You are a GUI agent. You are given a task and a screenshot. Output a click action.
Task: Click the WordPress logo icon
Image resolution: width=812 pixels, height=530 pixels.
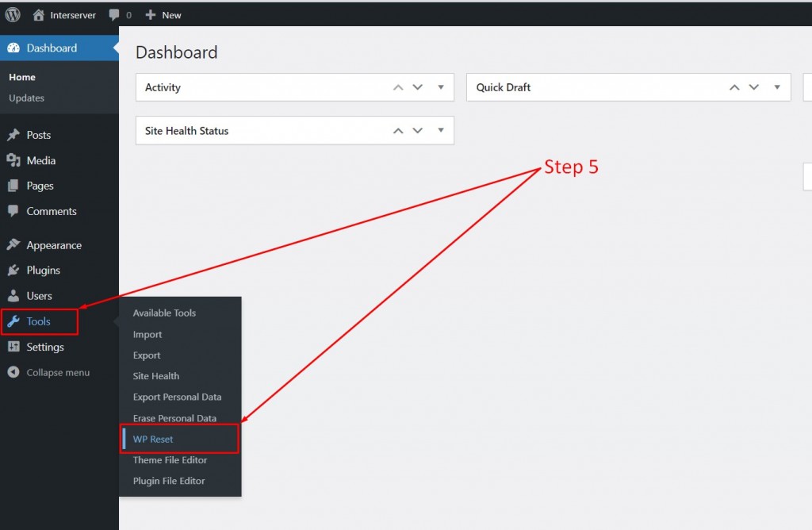point(13,14)
